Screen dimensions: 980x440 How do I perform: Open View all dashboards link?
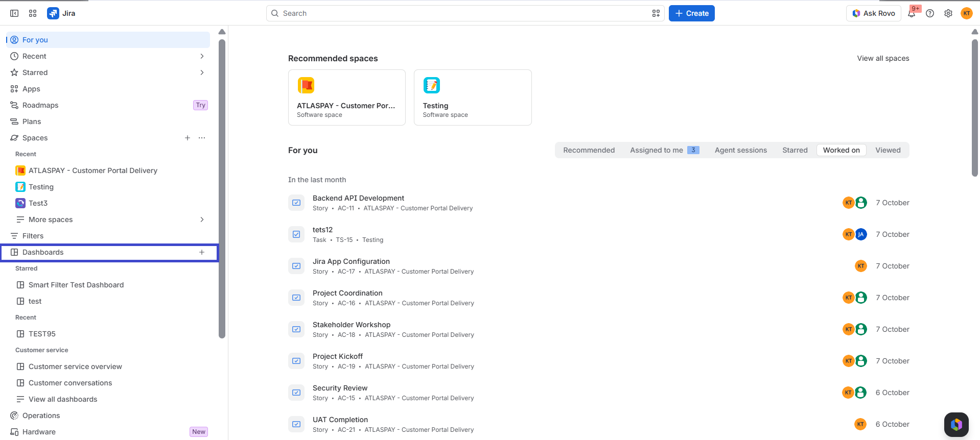coord(63,399)
